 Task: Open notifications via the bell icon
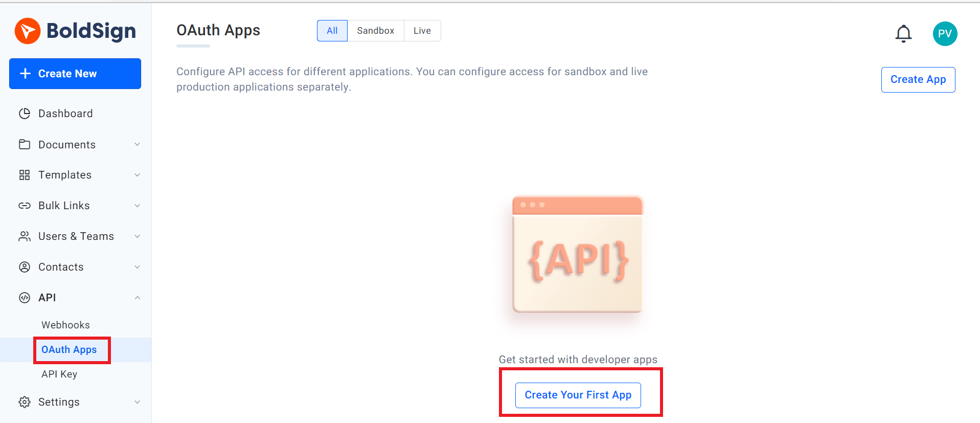(903, 33)
